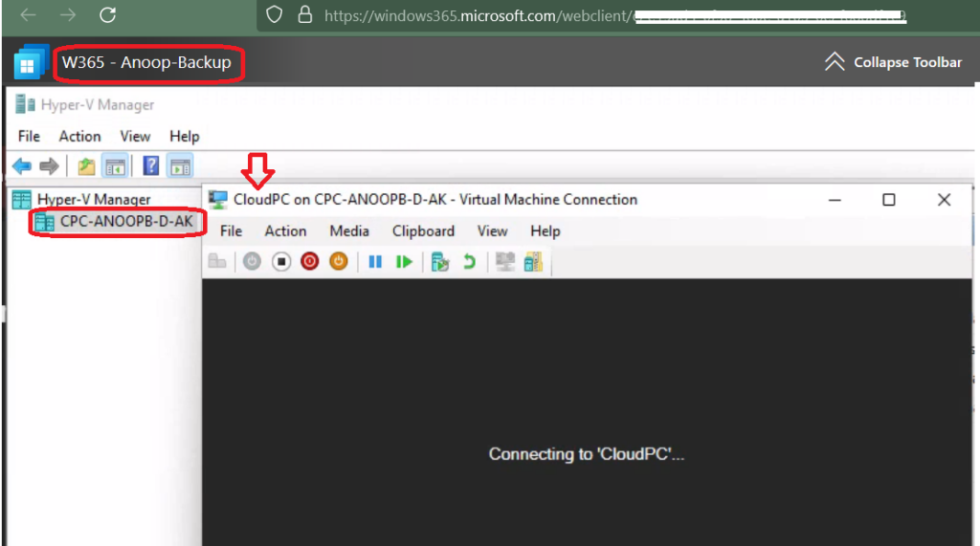This screenshot has width=980, height=546.
Task: Click the browser Forward arrow
Action: click(68, 14)
